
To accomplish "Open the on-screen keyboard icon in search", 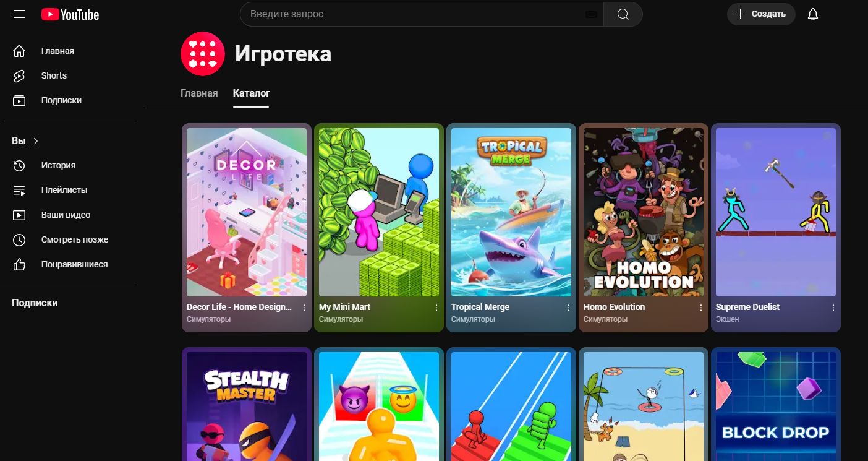I will [591, 14].
